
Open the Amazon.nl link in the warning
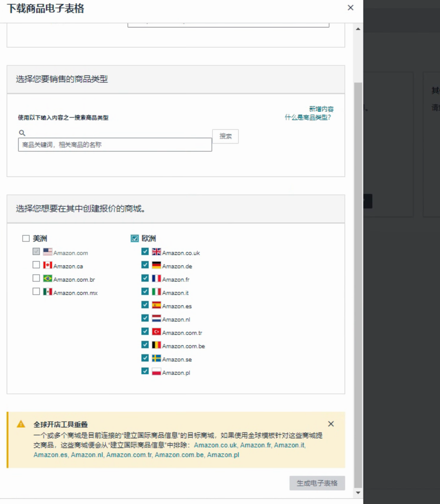87,455
